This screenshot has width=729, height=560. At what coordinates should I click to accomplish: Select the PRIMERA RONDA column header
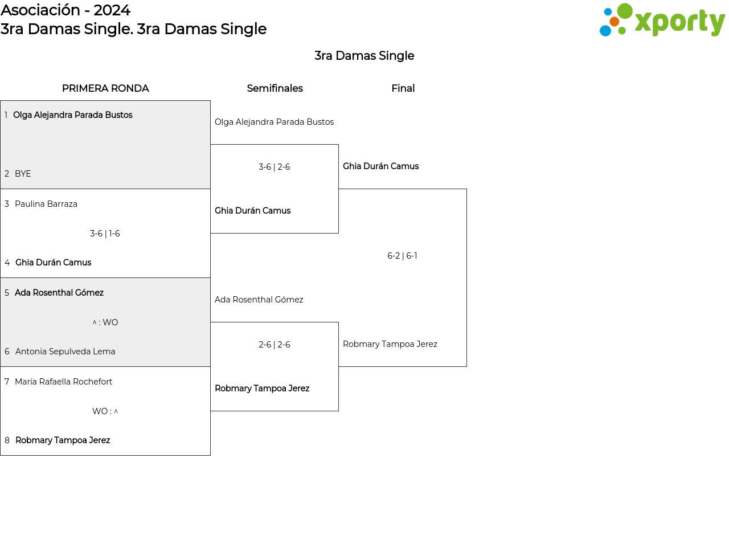pyautogui.click(x=105, y=88)
